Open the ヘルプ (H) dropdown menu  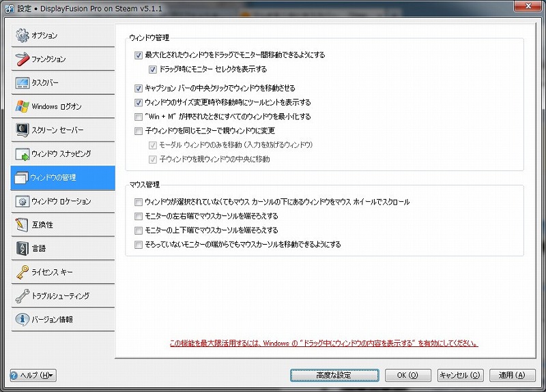pyautogui.click(x=33, y=376)
